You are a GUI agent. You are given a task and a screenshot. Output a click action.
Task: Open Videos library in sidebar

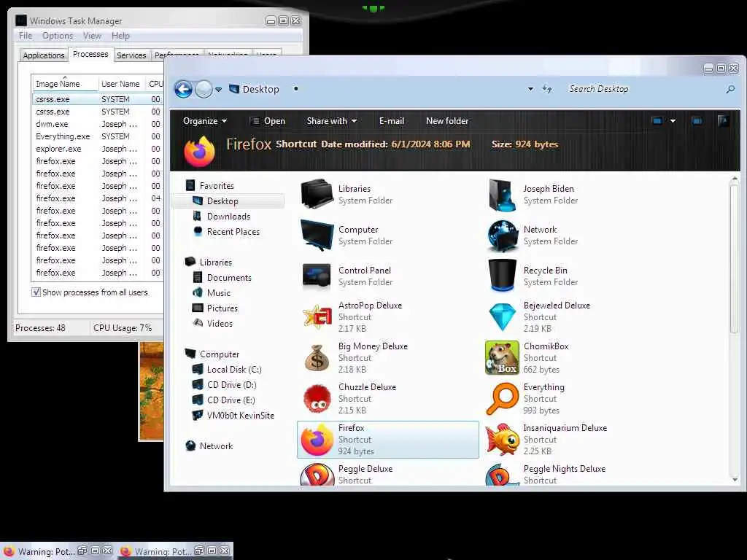pyautogui.click(x=212, y=323)
